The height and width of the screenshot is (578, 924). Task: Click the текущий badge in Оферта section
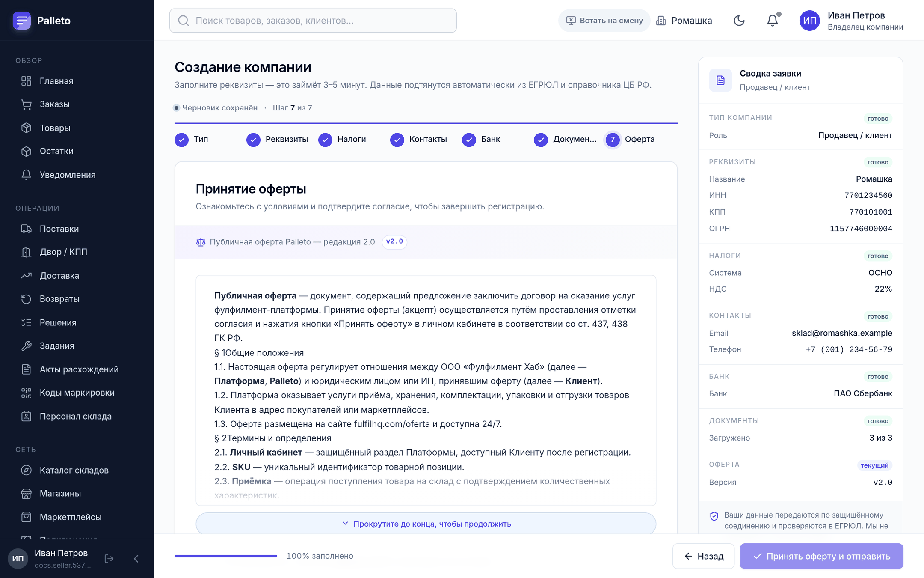875,465
